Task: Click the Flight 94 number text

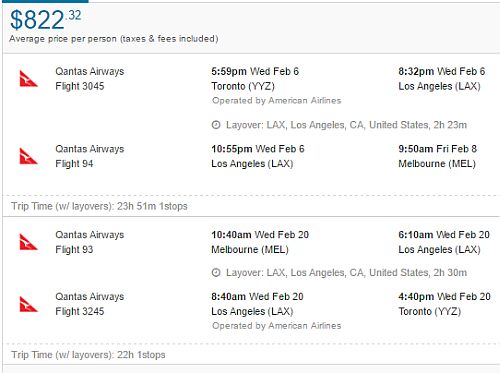Action: (x=74, y=164)
